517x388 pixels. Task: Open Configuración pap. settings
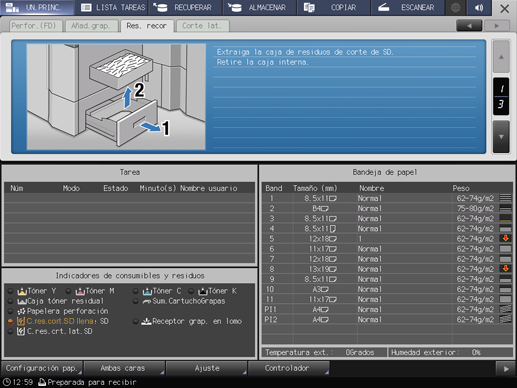click(x=42, y=368)
